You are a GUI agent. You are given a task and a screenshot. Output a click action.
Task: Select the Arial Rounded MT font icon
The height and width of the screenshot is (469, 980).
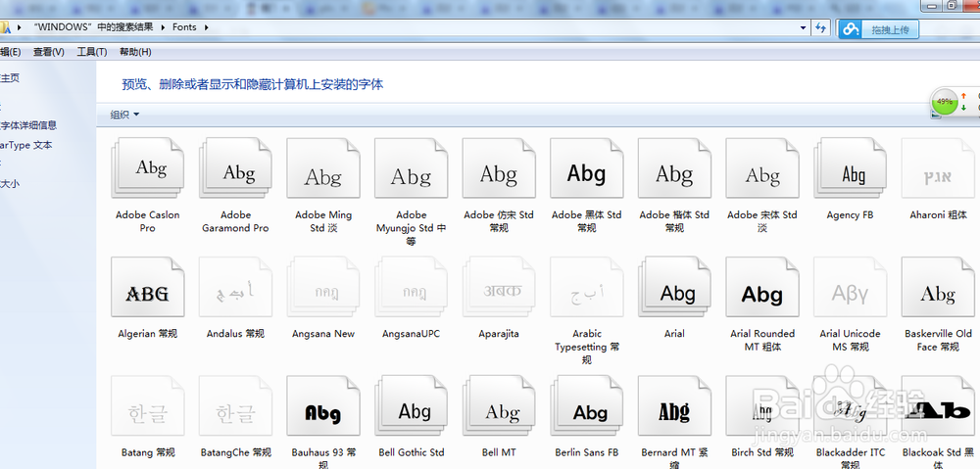762,287
